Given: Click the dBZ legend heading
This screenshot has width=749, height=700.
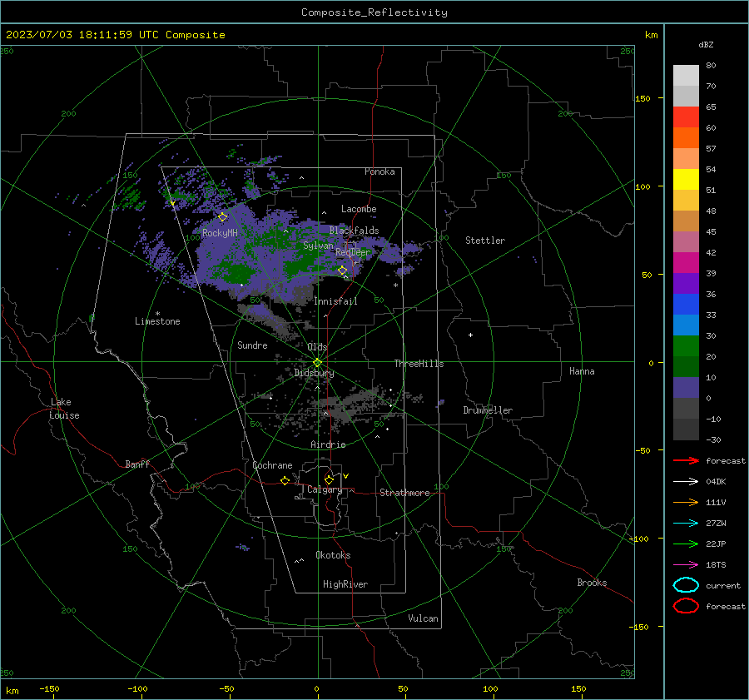Looking at the screenshot, I should tap(706, 44).
